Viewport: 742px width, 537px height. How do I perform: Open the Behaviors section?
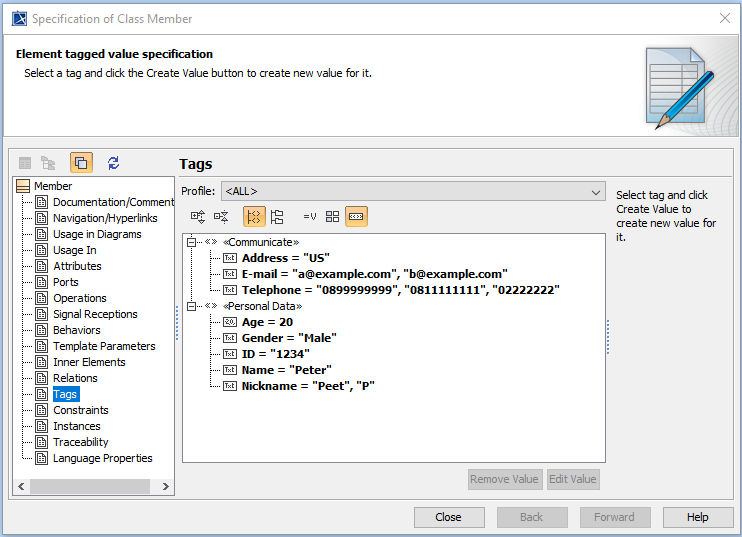click(77, 330)
